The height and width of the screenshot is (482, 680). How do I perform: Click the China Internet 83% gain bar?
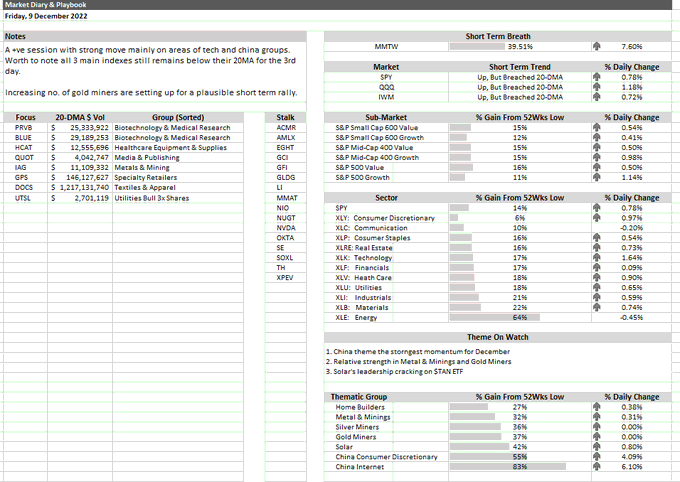[508, 466]
